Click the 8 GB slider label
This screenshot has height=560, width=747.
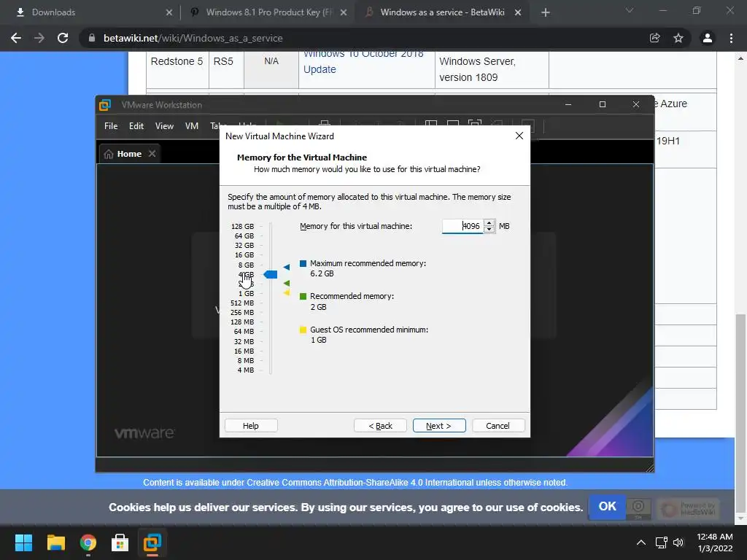click(x=247, y=265)
